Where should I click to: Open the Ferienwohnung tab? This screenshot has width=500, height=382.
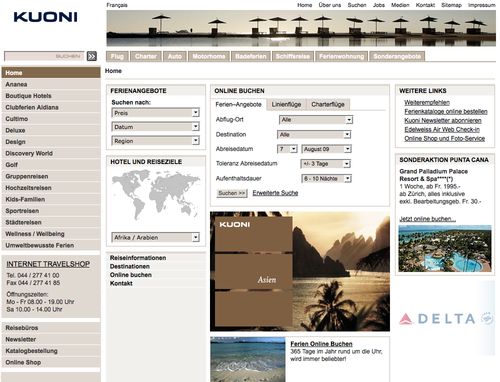click(x=341, y=56)
